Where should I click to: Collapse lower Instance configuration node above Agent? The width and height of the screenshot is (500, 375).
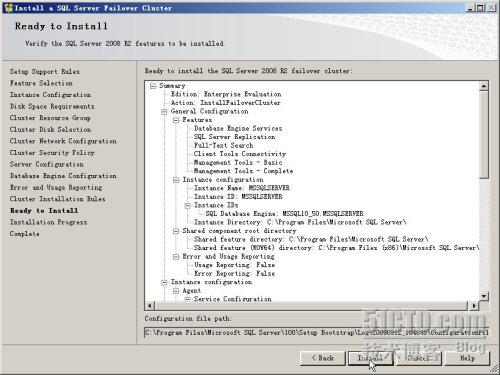(x=164, y=282)
